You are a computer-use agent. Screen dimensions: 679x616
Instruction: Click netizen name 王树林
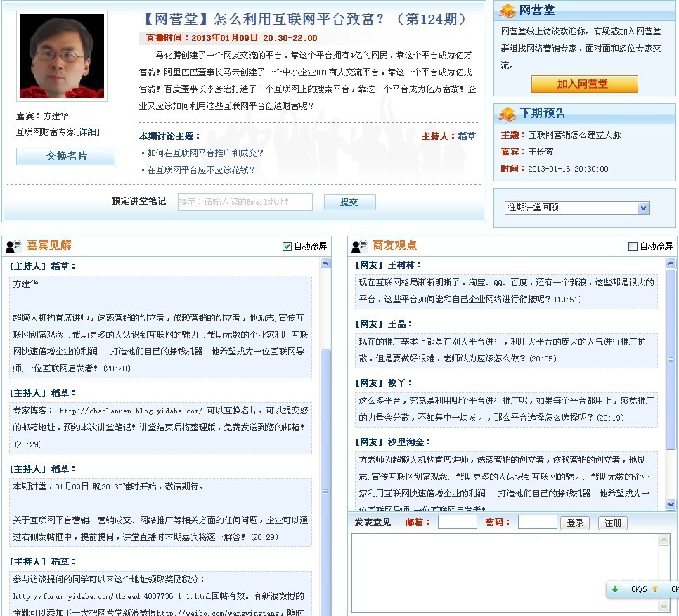click(x=401, y=265)
